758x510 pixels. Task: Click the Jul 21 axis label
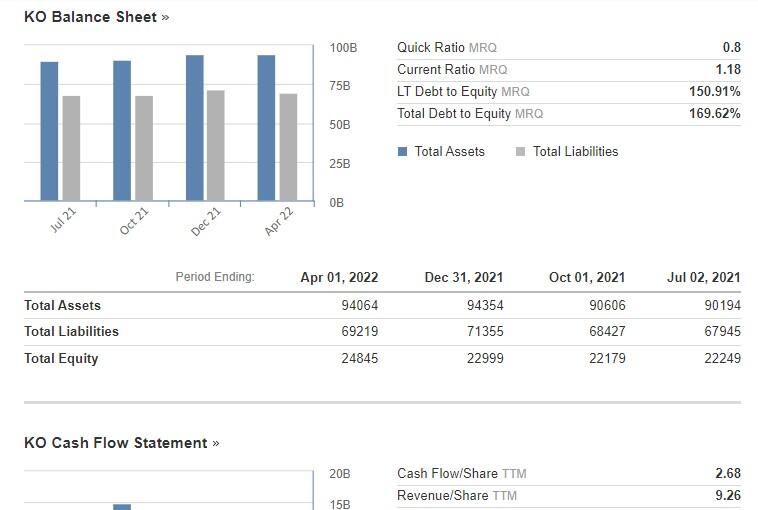pyautogui.click(x=63, y=220)
